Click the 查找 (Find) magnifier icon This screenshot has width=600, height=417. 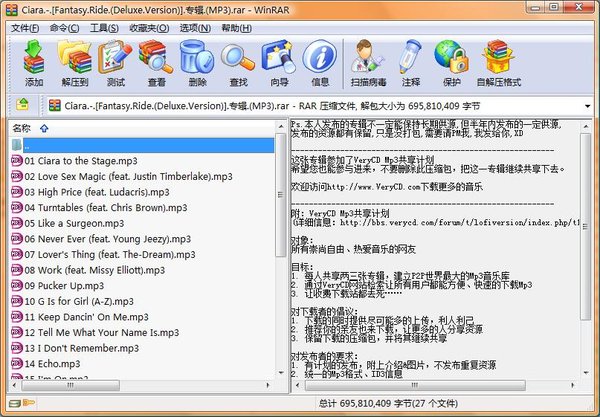click(x=238, y=57)
